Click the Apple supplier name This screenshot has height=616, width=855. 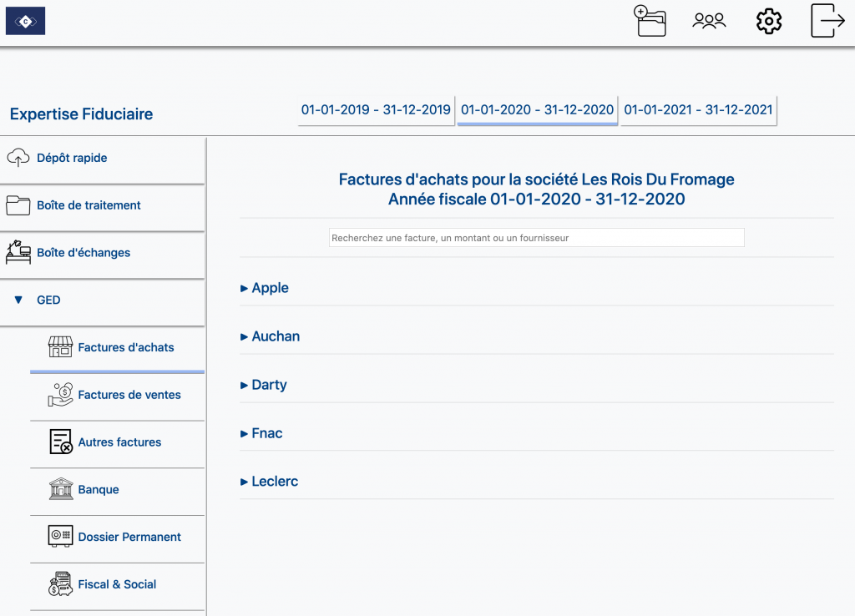coord(270,288)
